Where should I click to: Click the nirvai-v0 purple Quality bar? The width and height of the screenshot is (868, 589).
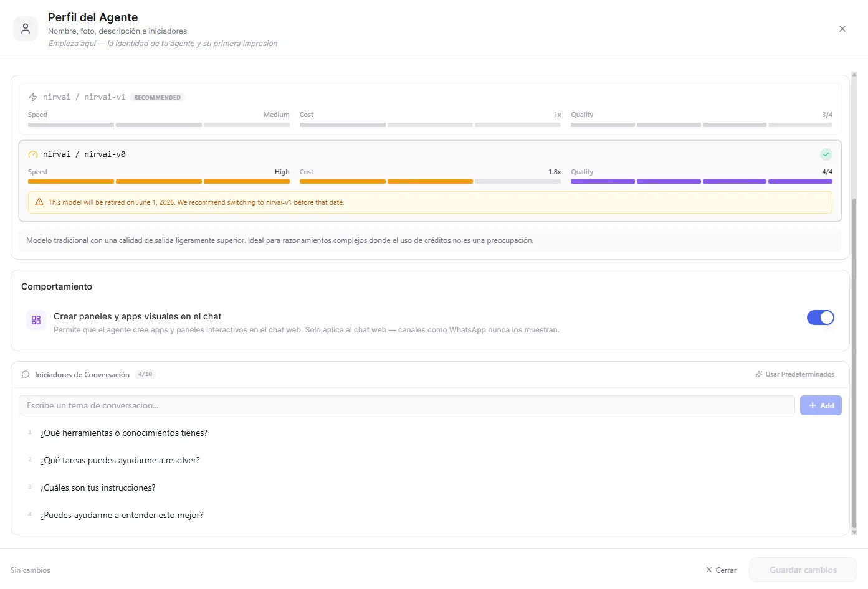[702, 182]
